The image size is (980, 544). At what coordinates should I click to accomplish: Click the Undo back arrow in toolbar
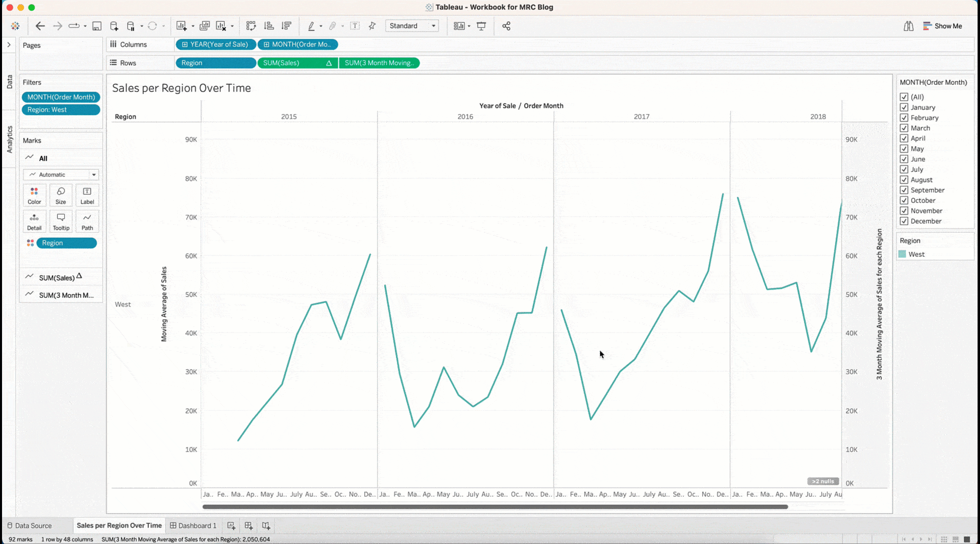tap(40, 26)
